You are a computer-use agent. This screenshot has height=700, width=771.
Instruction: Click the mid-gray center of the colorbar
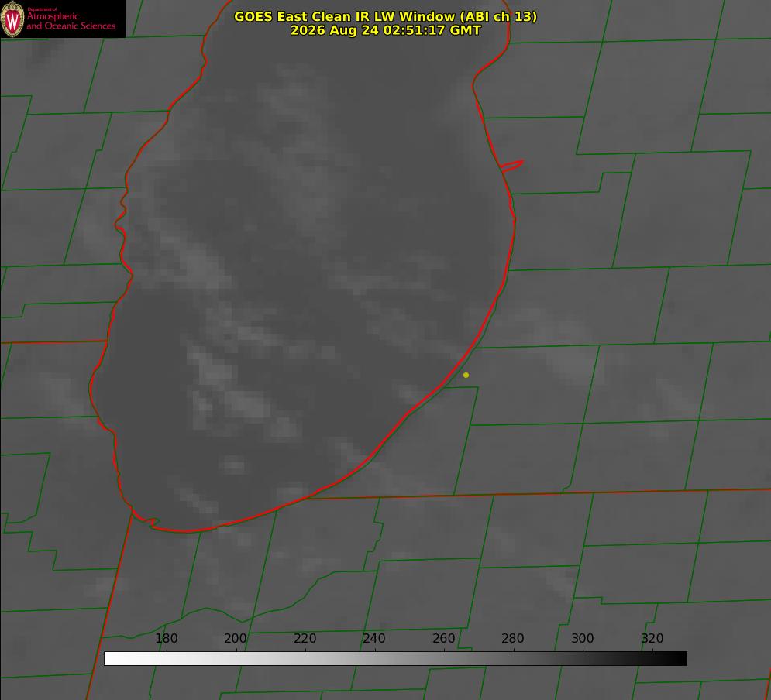point(395,658)
